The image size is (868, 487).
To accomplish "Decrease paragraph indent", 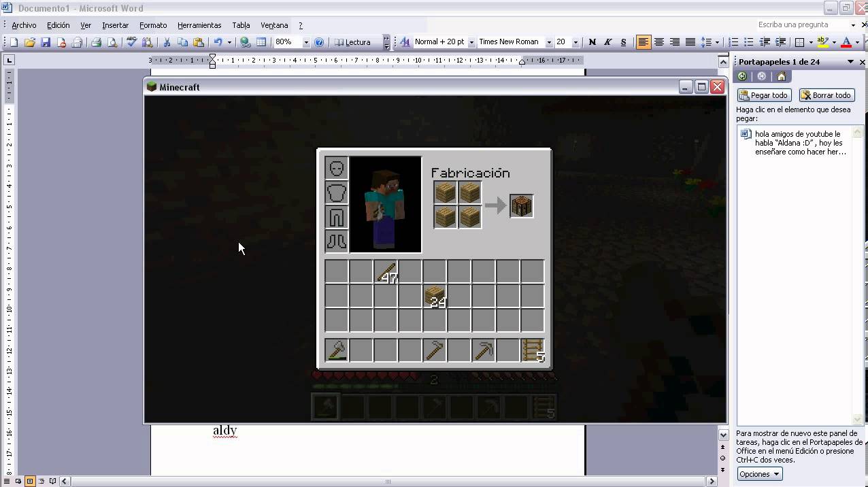I will click(x=765, y=42).
